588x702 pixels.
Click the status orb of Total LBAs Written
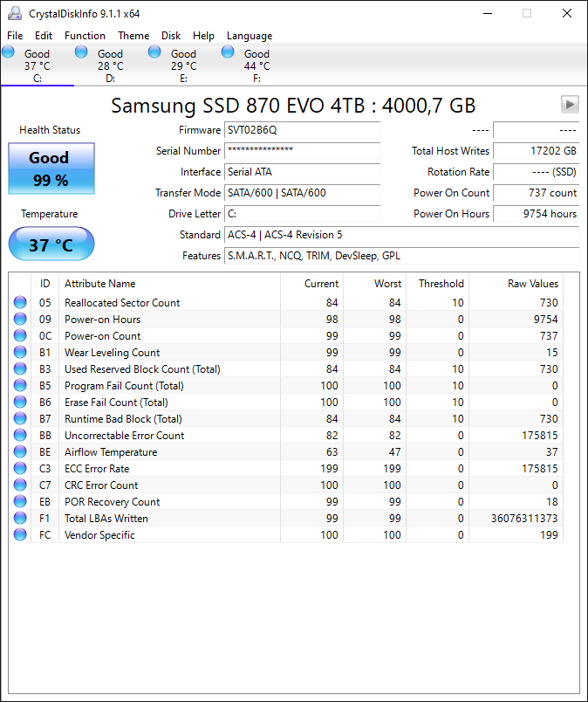click(20, 518)
